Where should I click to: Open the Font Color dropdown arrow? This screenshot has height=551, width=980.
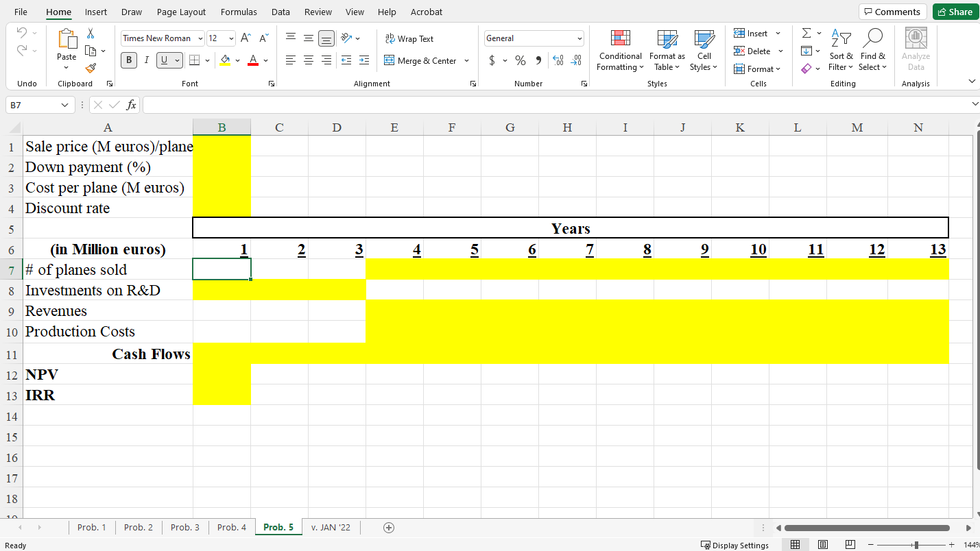(265, 60)
